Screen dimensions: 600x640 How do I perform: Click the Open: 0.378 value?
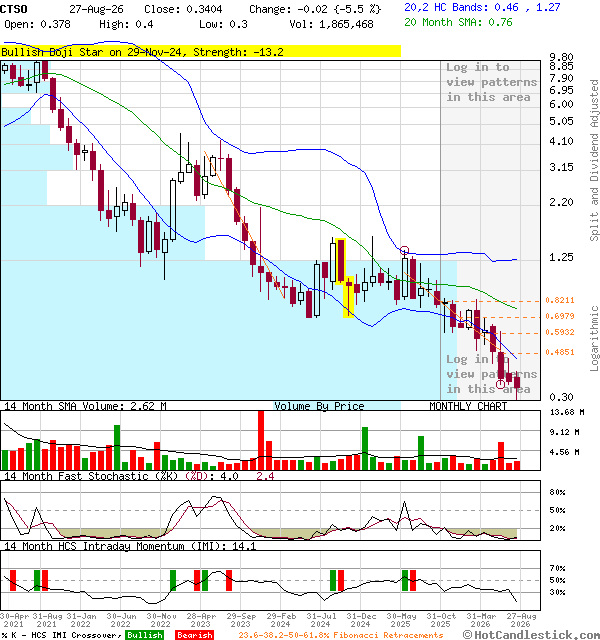pyautogui.click(x=37, y=24)
